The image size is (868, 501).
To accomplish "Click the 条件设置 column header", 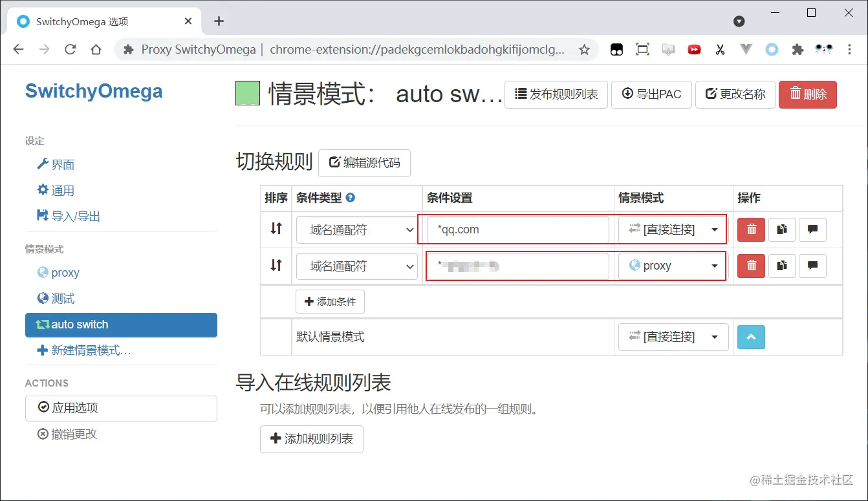I will 450,198.
